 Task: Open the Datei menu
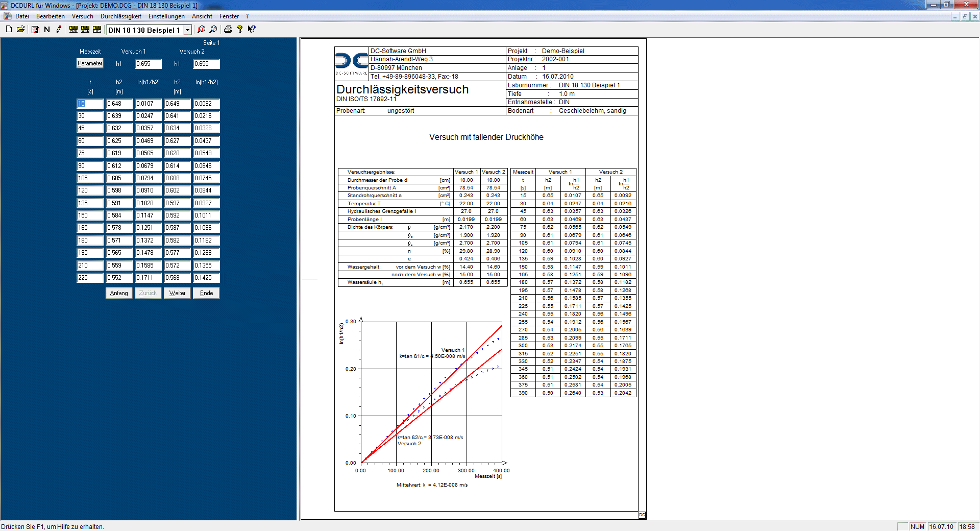click(22, 16)
